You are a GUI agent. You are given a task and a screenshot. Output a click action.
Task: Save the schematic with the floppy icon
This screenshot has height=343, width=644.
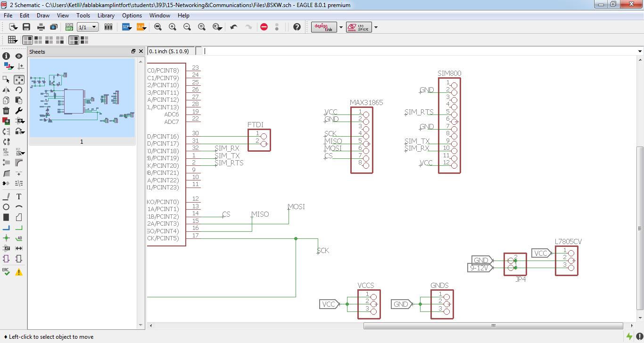pyautogui.click(x=26, y=27)
